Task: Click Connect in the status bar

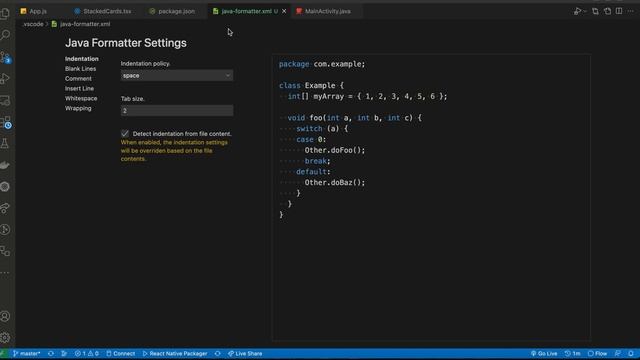Action: click(120, 353)
